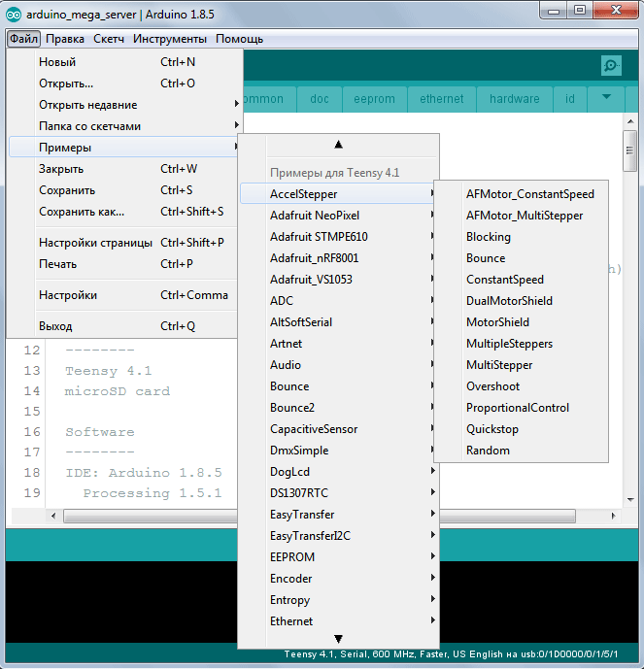Switch to the ethernet tab
The height and width of the screenshot is (669, 644).
coord(441,99)
